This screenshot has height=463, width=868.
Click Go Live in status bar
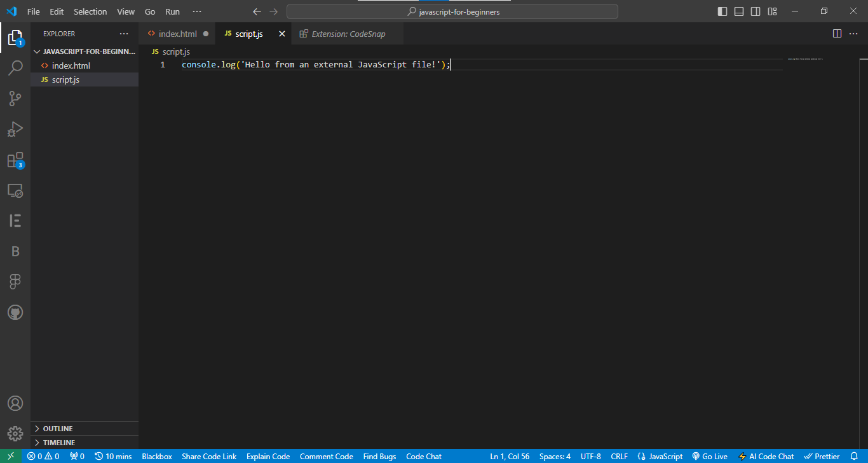click(710, 456)
